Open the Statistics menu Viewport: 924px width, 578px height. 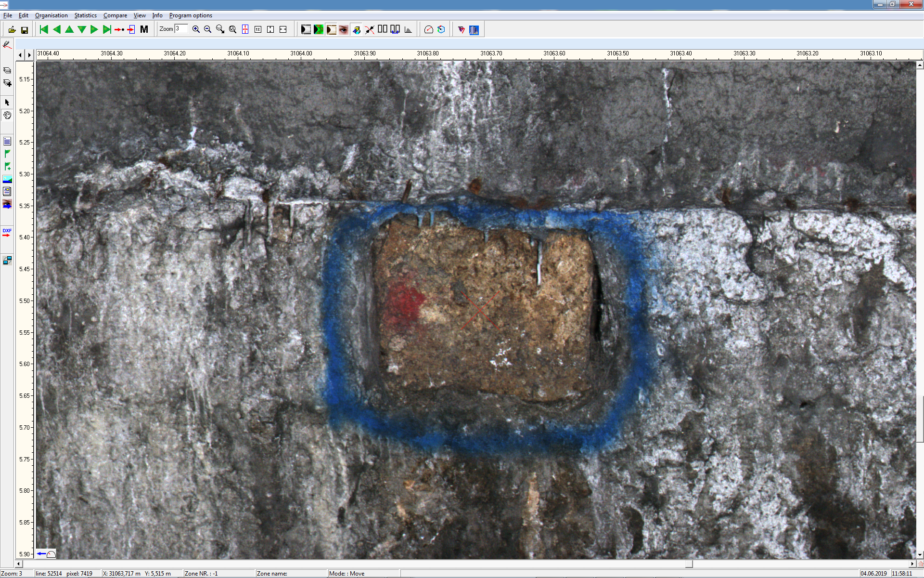coord(85,15)
